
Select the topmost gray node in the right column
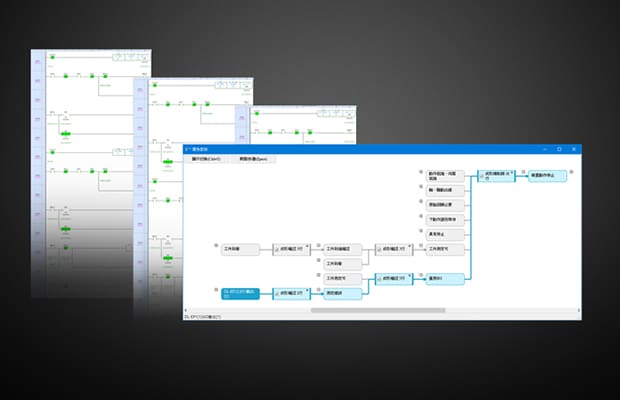[444, 174]
